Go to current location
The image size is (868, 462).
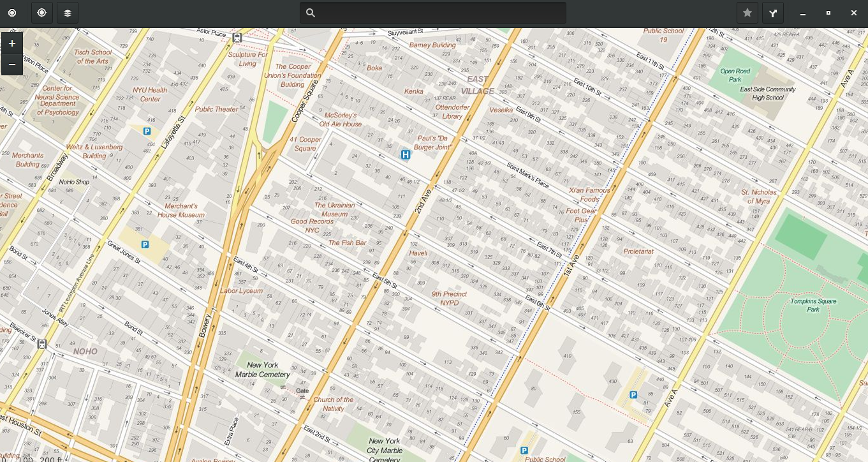pyautogui.click(x=41, y=13)
